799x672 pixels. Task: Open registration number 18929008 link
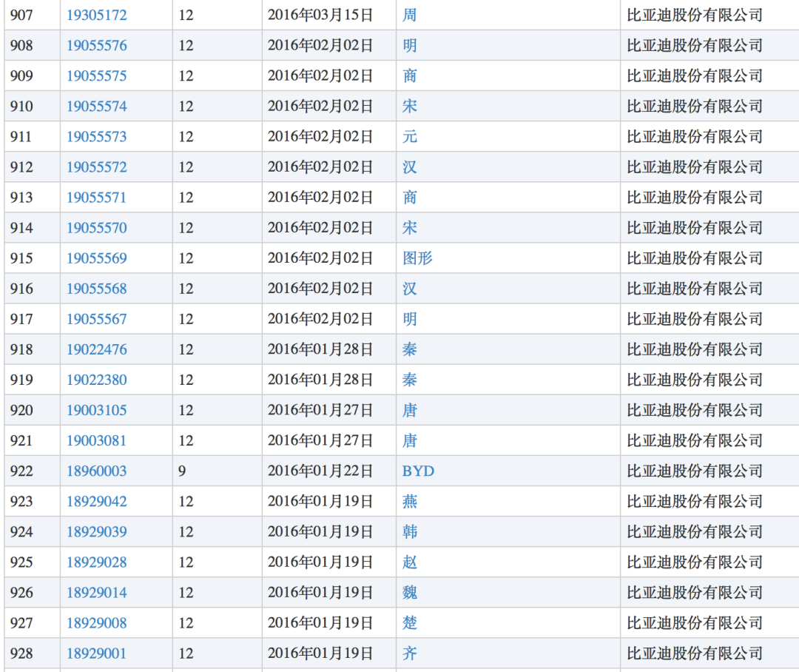[x=97, y=622]
